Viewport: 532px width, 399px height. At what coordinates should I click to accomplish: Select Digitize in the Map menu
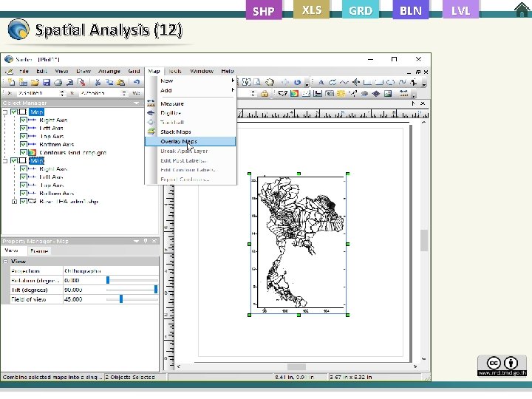[191, 113]
